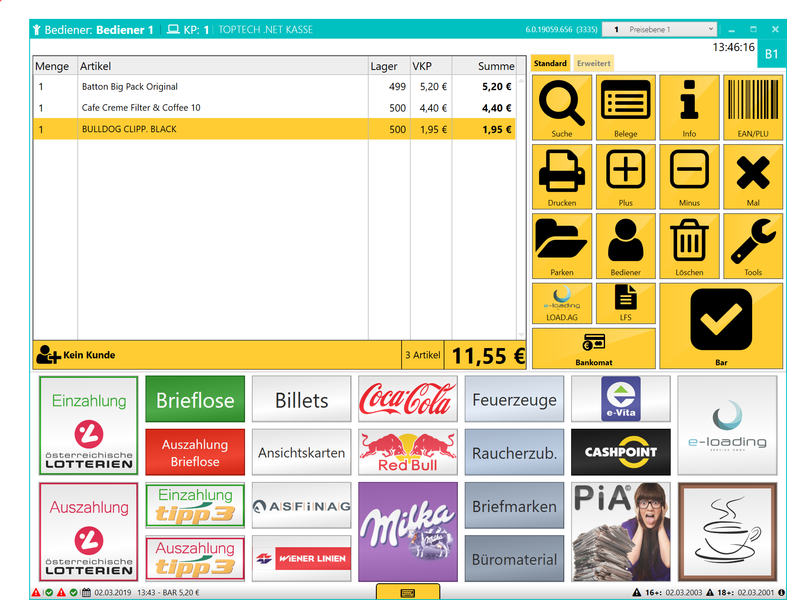
Task: Click the Menge column header
Action: click(x=55, y=66)
